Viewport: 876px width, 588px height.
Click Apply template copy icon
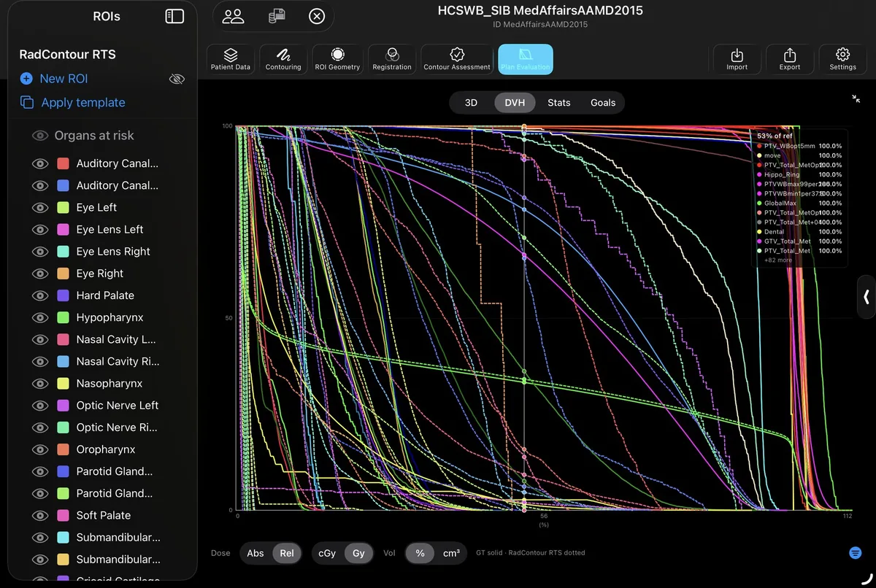[x=27, y=103]
